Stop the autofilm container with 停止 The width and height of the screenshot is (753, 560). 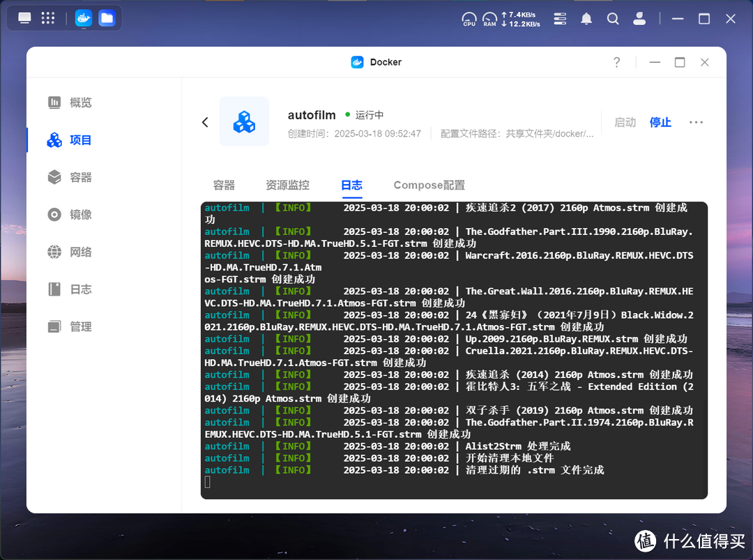pyautogui.click(x=660, y=122)
